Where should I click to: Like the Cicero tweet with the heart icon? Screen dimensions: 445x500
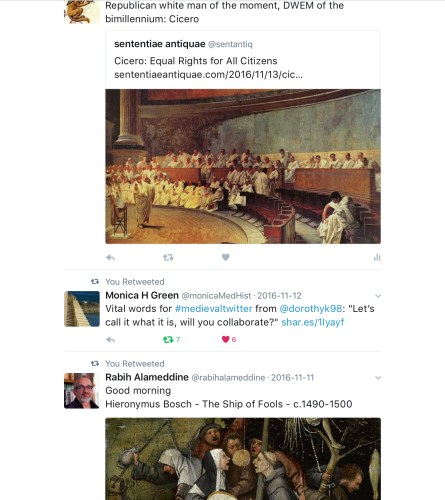[x=226, y=257]
